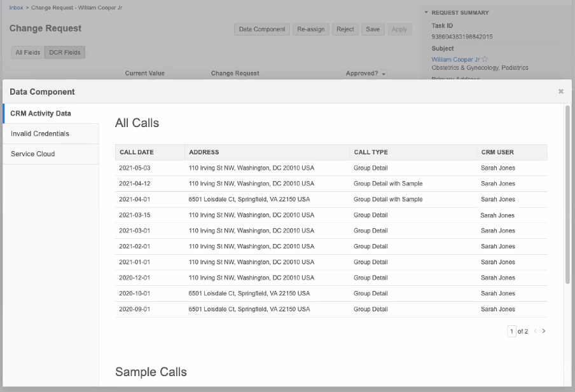Screen dimensions: 575x392
Task: Navigate to Inbox breadcrumb link
Action: click(x=16, y=8)
